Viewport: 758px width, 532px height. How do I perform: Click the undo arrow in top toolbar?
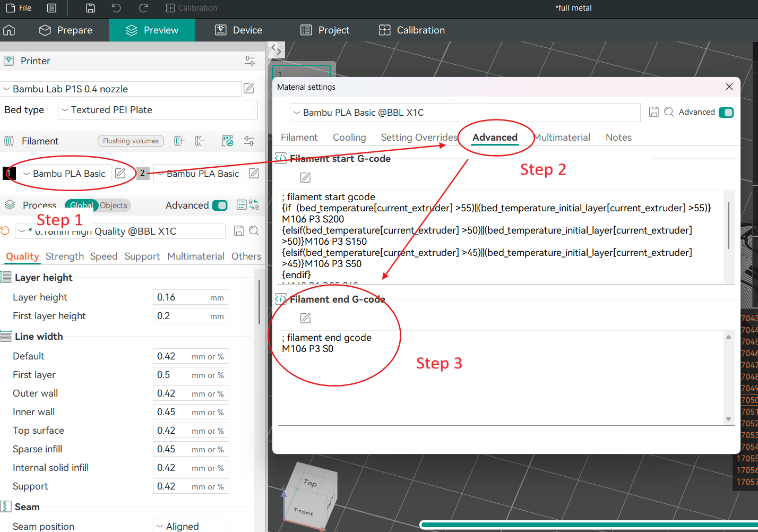[x=116, y=8]
